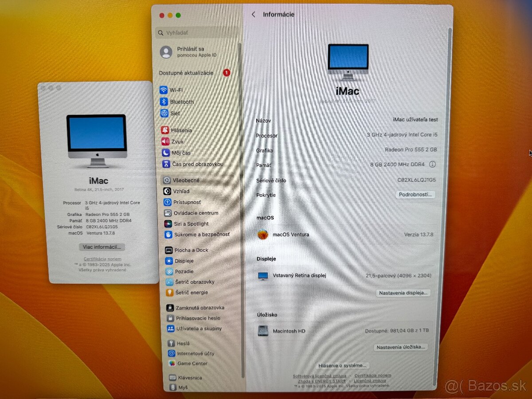Screen dimensions: 532x399
Task: Open Licenčná zmluva link in footer
Action: pos(370,381)
